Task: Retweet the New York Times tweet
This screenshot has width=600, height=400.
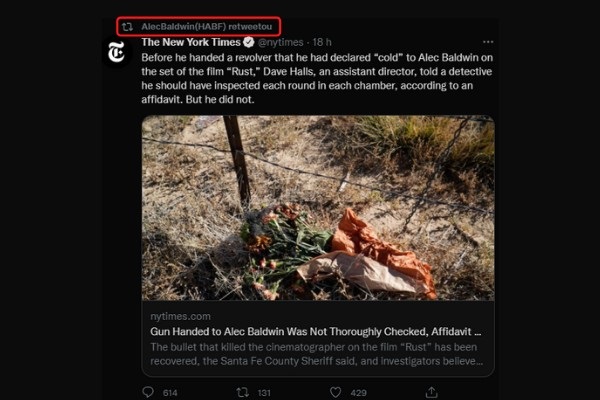Action: point(239,392)
